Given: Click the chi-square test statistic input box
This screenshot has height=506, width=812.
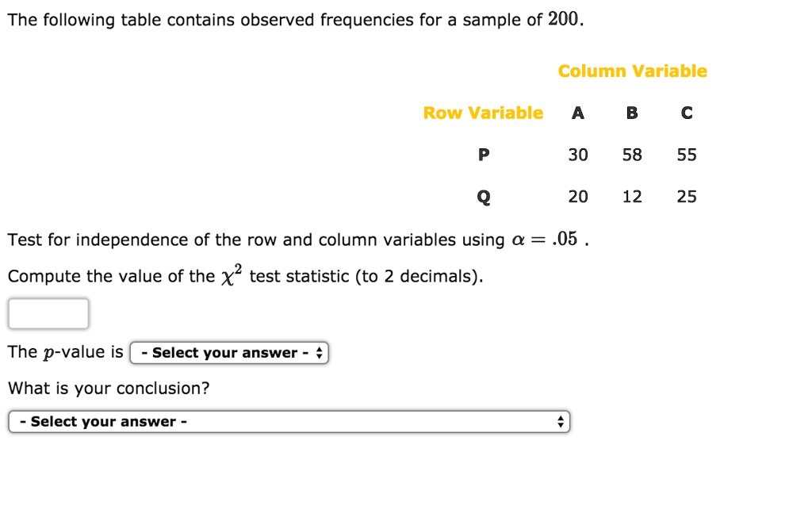Looking at the screenshot, I should (x=48, y=313).
